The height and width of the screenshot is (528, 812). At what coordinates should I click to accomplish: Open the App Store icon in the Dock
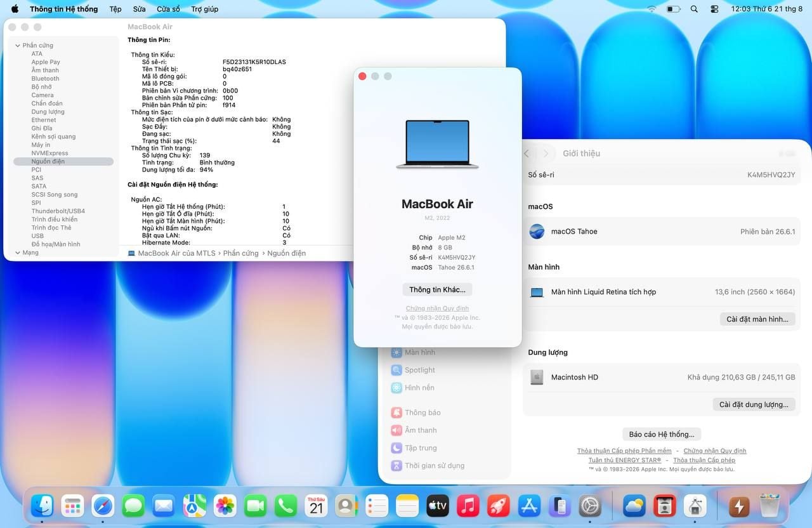[x=529, y=506]
